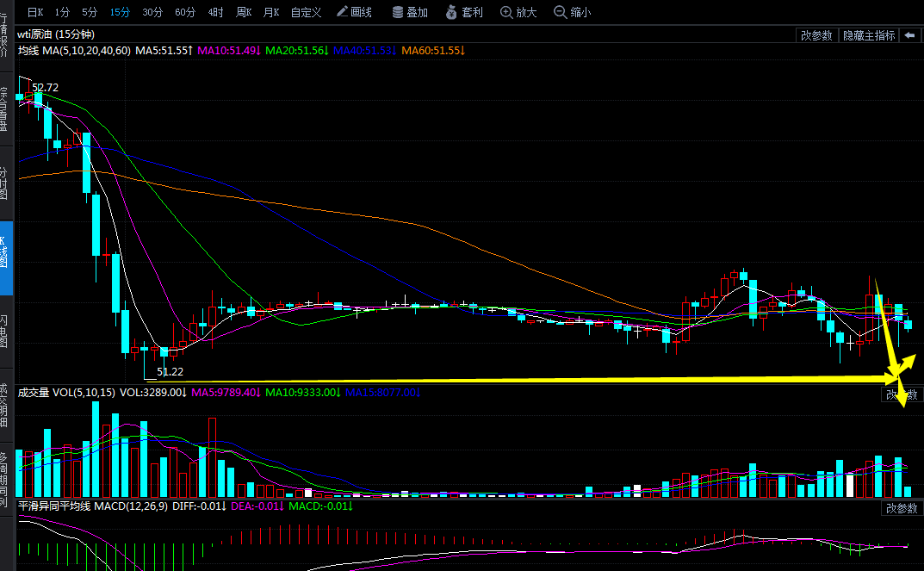Click the left arrow beside 隐藏主指标
This screenshot has height=571, width=924.
[909, 35]
